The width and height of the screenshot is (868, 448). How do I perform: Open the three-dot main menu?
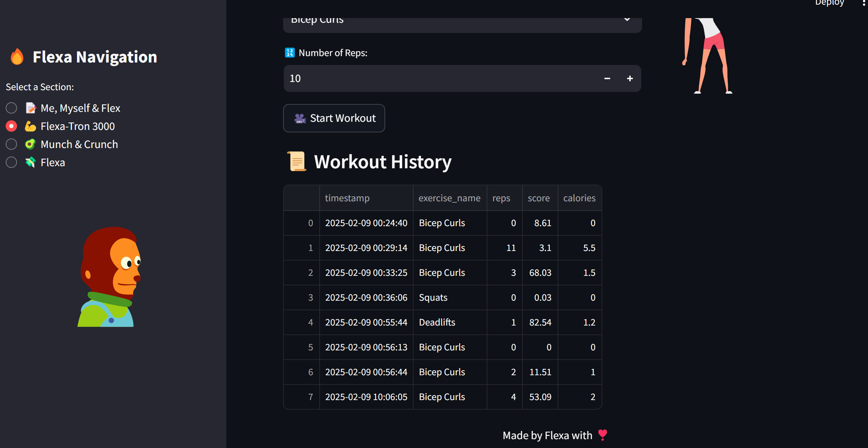[x=864, y=3]
